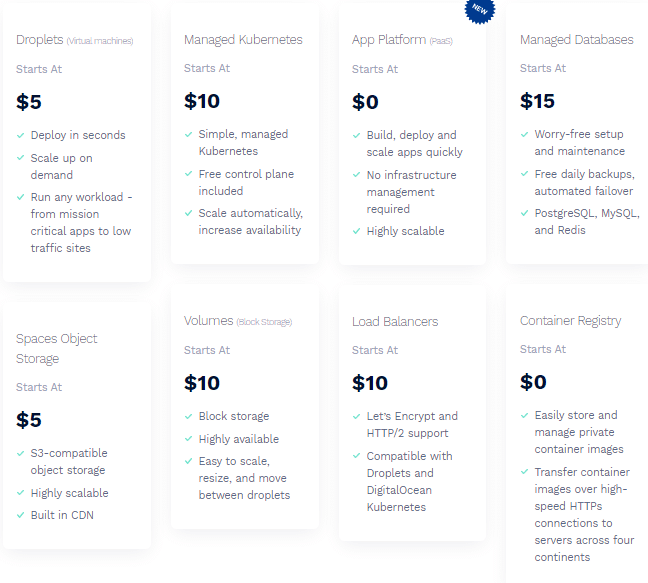Select the Load Balancers card title
The height and width of the screenshot is (583, 648).
tap(395, 321)
